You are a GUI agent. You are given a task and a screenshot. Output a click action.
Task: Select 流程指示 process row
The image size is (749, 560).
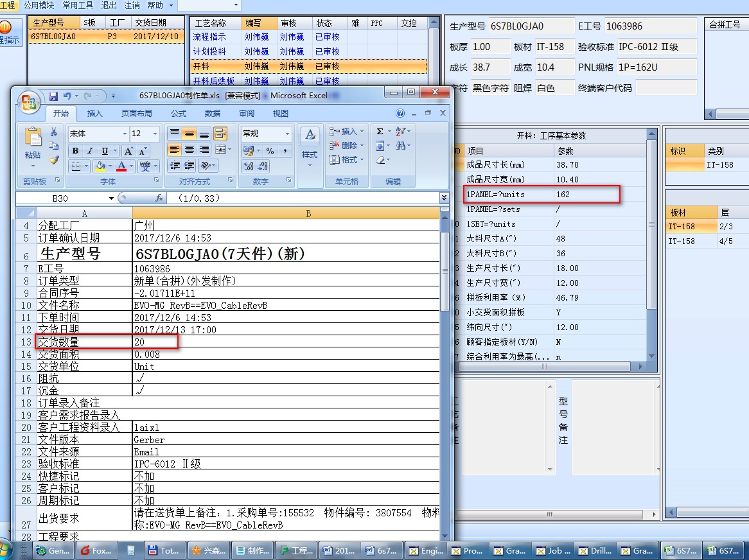tap(308, 37)
